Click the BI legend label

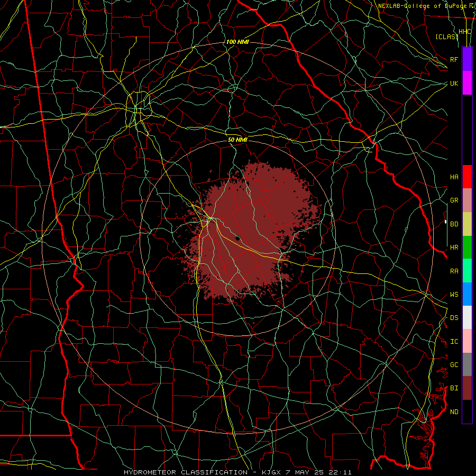[454, 388]
